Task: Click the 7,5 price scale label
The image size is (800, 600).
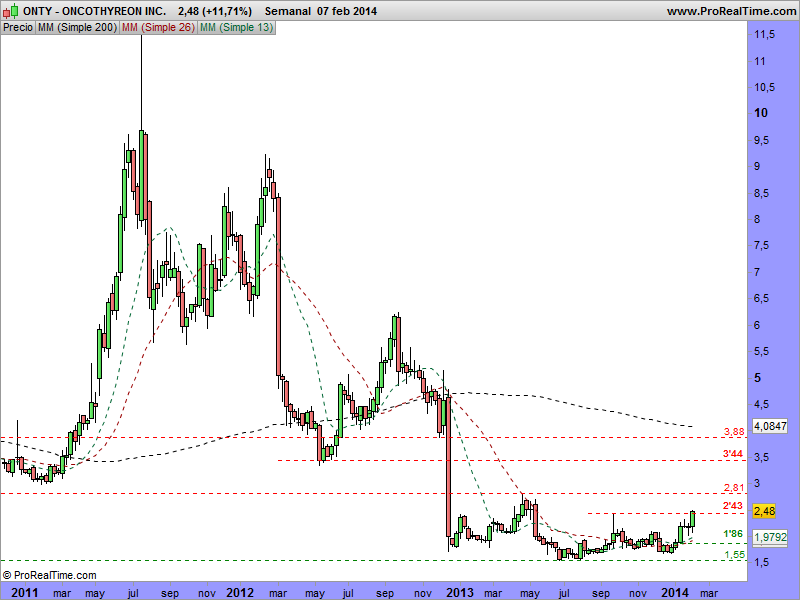Action: click(761, 245)
